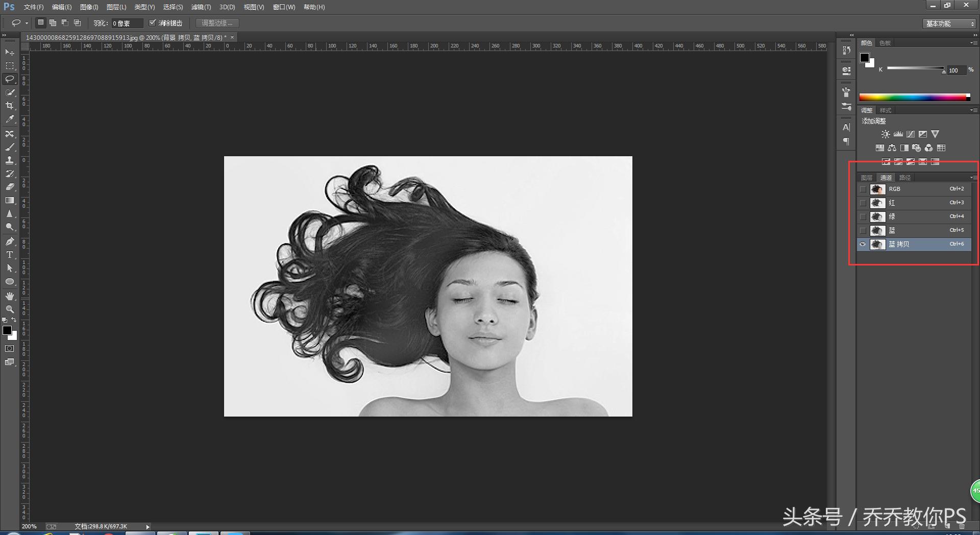The width and height of the screenshot is (980, 535).
Task: Click the 调整边缘 refine edge button
Action: (217, 23)
